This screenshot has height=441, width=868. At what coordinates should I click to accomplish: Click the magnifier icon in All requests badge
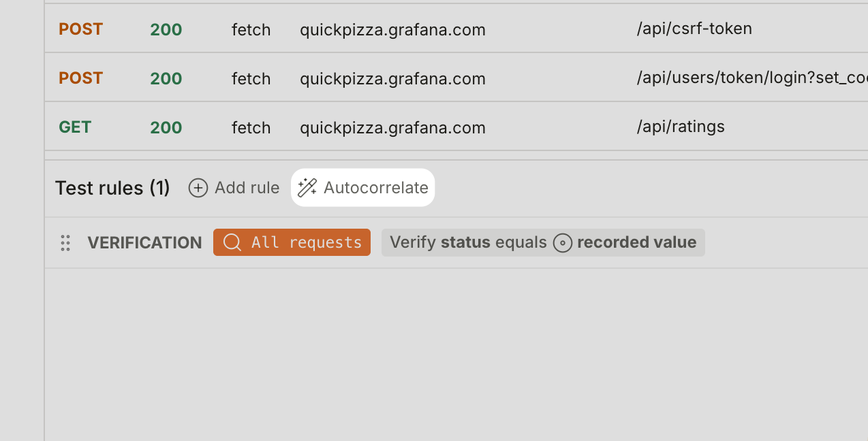click(232, 242)
